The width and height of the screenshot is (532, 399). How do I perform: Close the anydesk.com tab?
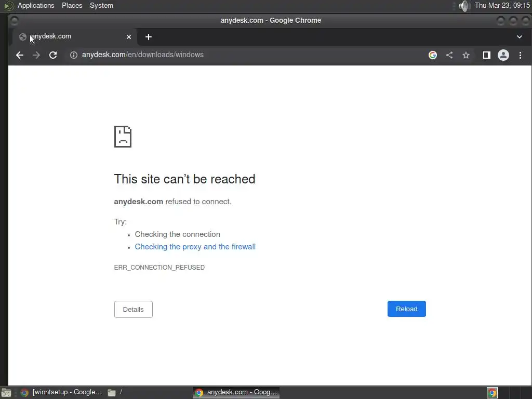129,37
